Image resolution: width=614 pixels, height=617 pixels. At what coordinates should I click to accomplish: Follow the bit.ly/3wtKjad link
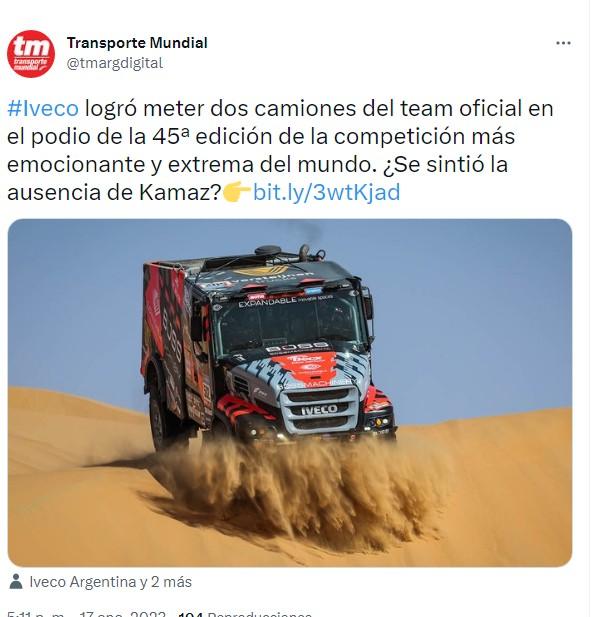(326, 192)
